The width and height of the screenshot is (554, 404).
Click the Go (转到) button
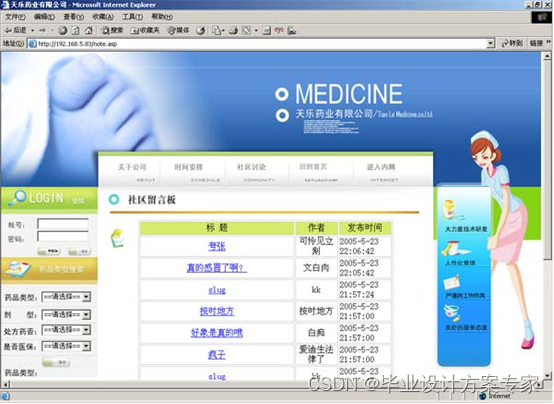pyautogui.click(x=512, y=43)
